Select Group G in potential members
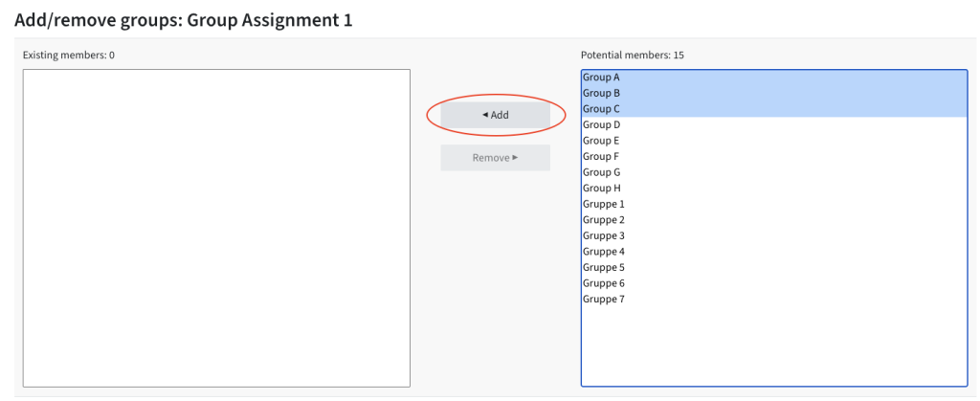 tap(773, 172)
